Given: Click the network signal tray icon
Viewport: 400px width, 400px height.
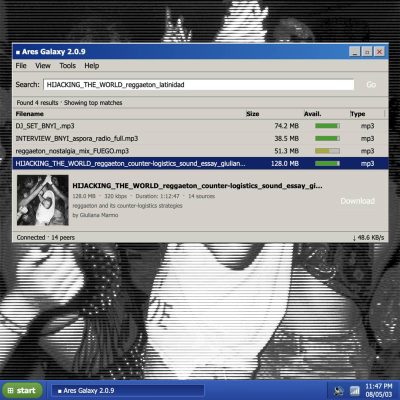Looking at the screenshot, I should (x=354, y=390).
